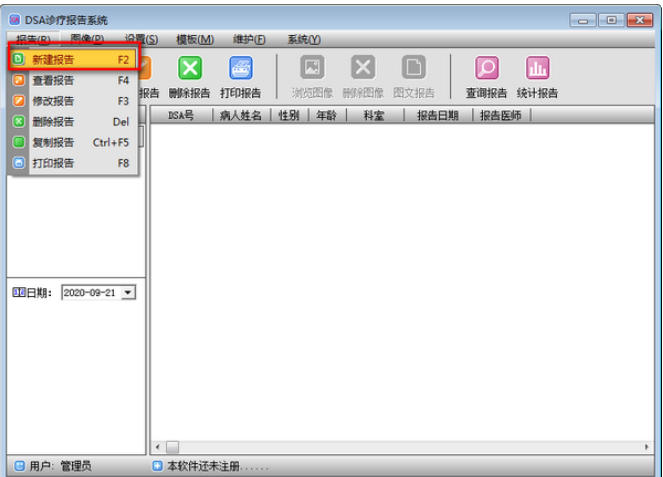Maximize the DSA诊疗报告系统 window
Screen dimensions: 663x477
point(611,20)
